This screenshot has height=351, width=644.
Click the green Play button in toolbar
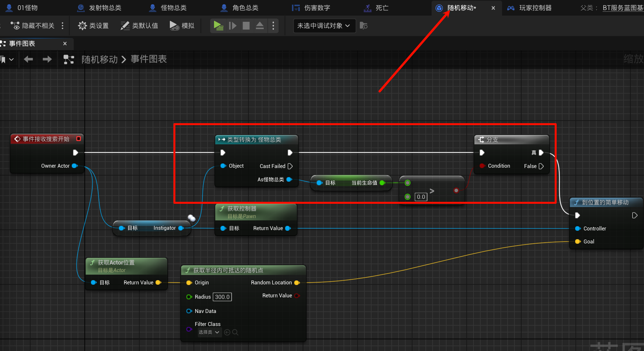point(218,26)
